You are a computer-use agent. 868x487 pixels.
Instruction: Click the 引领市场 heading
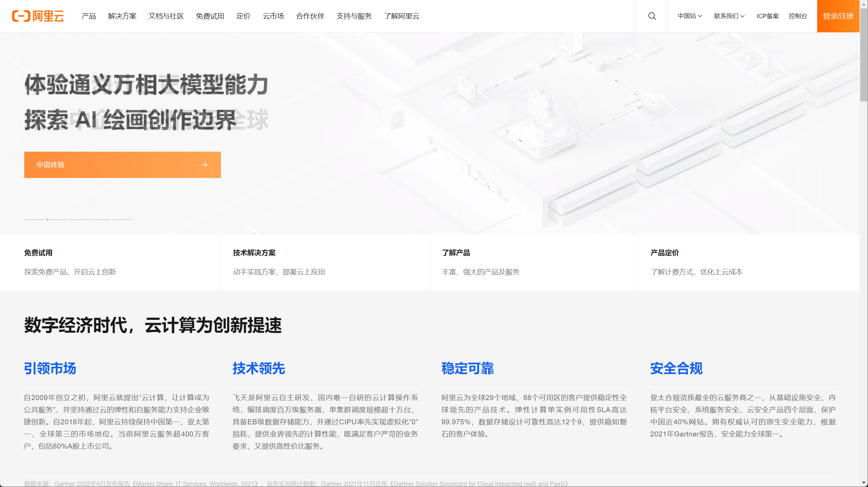[x=50, y=368]
